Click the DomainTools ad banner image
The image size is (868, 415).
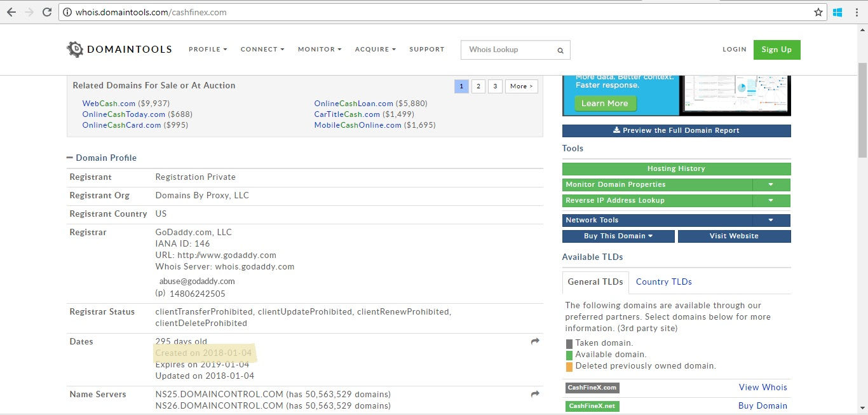click(x=676, y=95)
